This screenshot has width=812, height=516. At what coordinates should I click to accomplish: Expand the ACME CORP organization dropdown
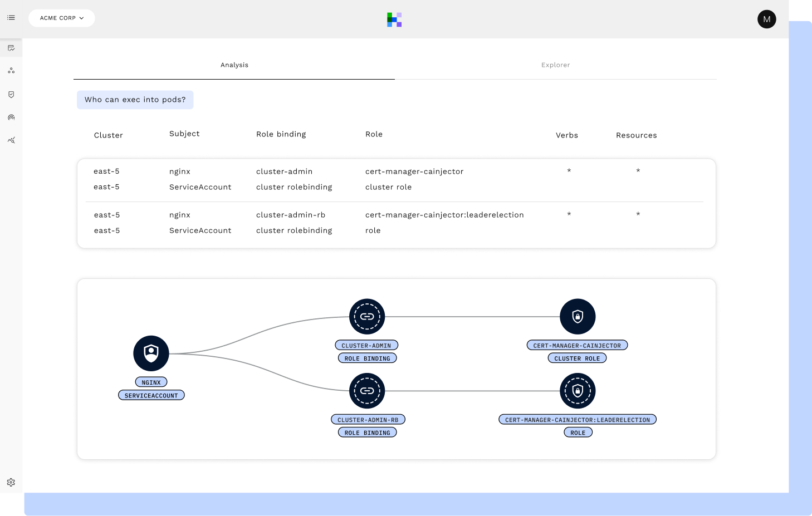pyautogui.click(x=62, y=18)
